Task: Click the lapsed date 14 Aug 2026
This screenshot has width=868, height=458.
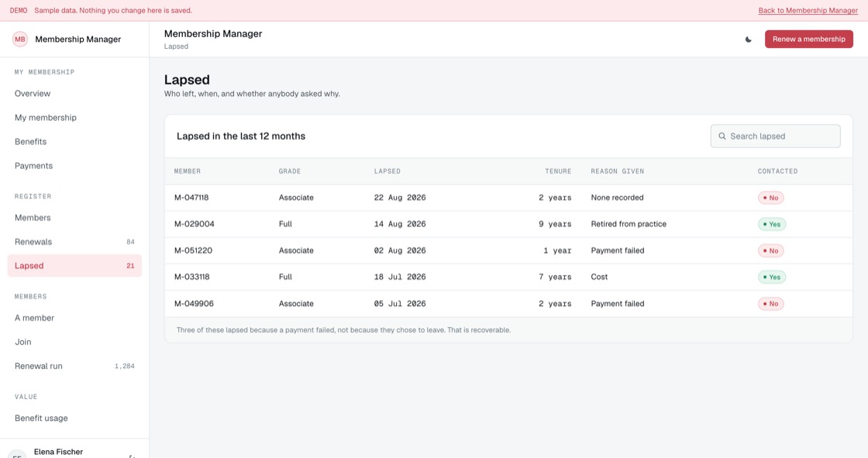Action: click(400, 224)
